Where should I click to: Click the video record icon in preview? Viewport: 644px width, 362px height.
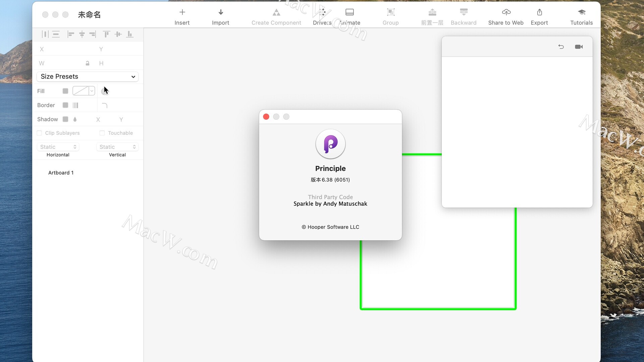coord(579,47)
